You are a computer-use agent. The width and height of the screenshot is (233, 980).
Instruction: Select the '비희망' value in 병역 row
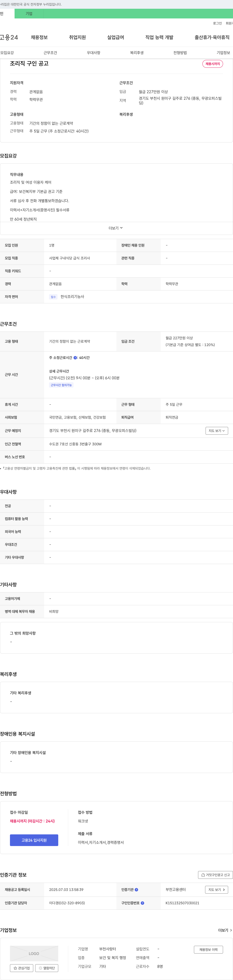click(x=54, y=611)
